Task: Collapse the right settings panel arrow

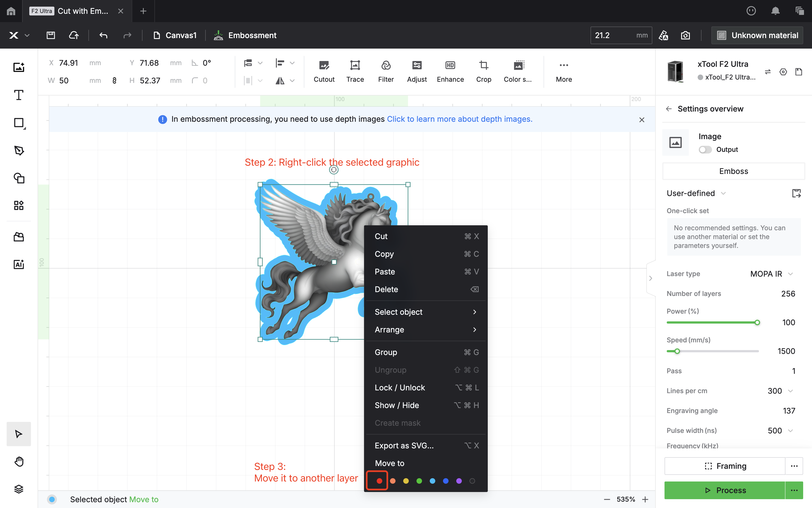Action: click(x=651, y=278)
